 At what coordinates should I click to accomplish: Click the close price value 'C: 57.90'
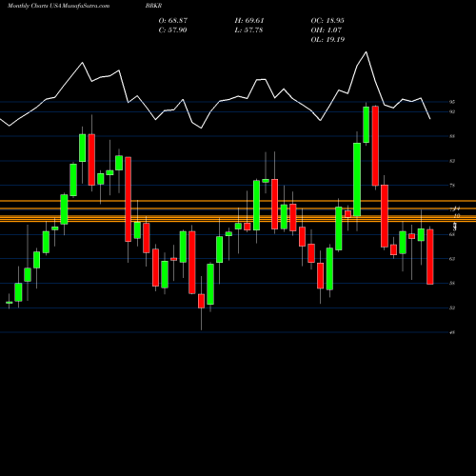(172, 30)
